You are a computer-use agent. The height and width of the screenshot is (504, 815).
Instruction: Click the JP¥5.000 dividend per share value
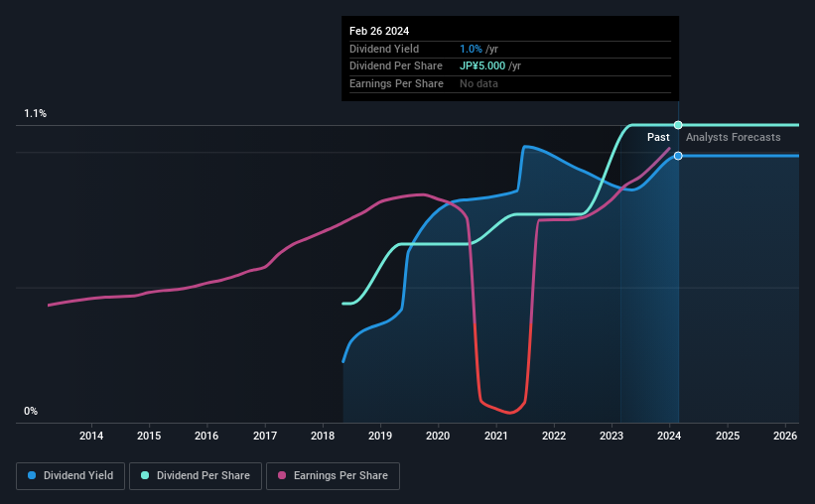[482, 66]
